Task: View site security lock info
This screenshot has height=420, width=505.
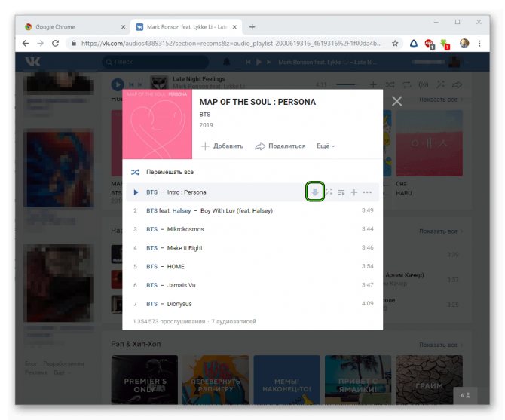Action: tap(74, 43)
